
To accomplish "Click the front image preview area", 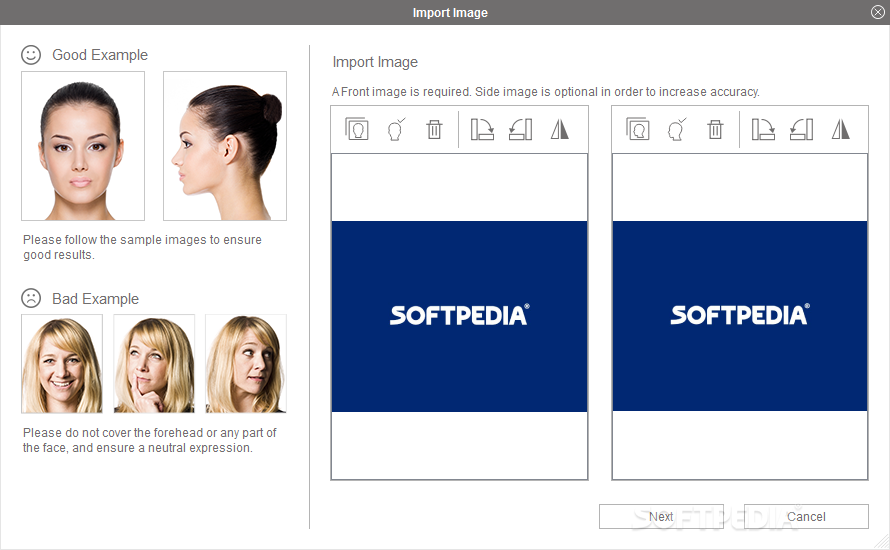I will tap(459, 317).
